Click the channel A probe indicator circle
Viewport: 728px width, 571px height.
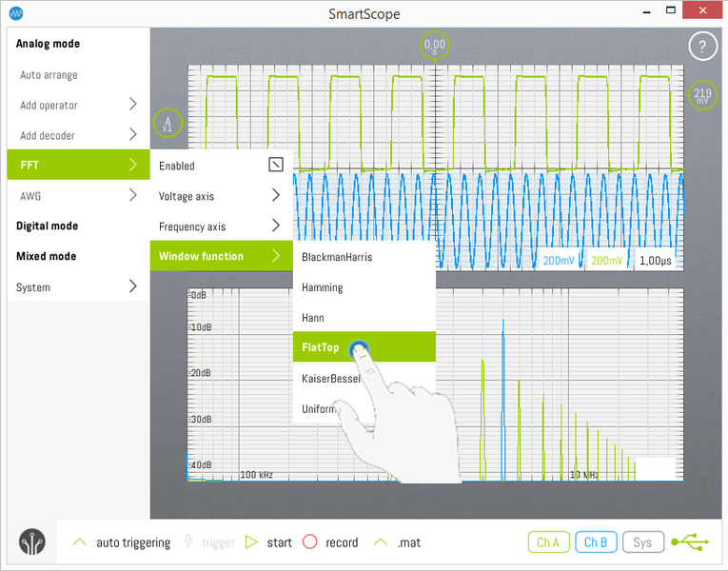pyautogui.click(x=167, y=124)
